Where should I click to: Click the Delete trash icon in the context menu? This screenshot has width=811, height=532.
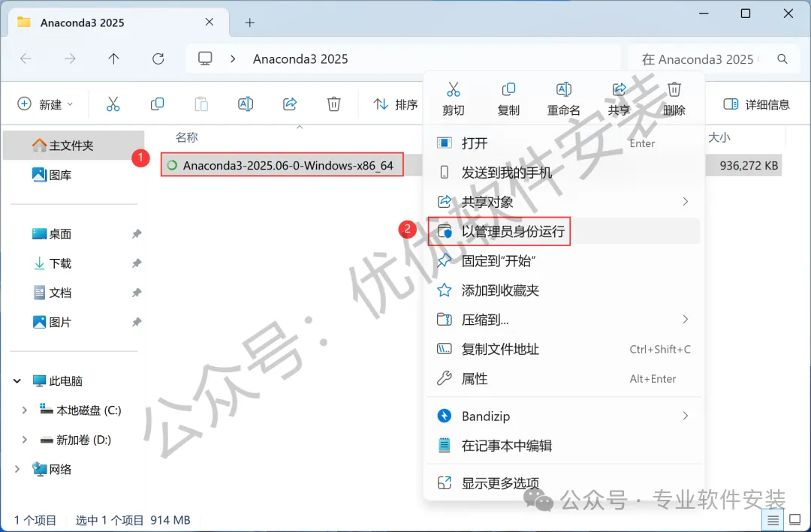(674, 90)
